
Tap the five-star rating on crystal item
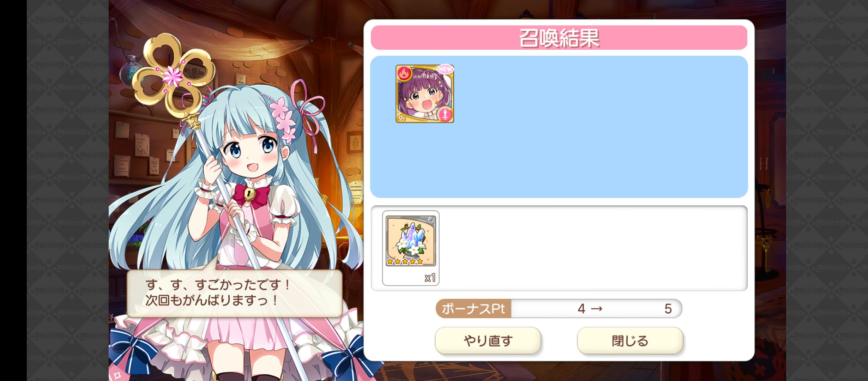pos(405,261)
